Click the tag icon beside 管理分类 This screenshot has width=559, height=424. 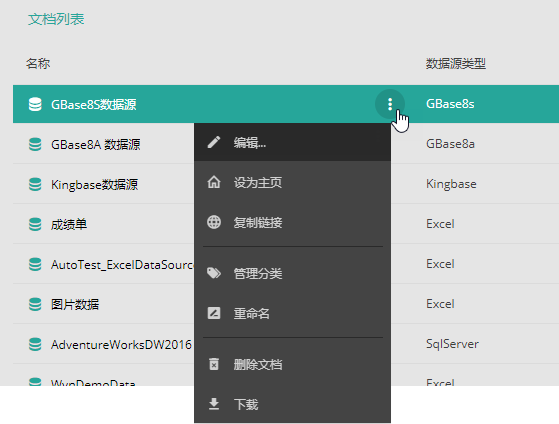click(214, 273)
